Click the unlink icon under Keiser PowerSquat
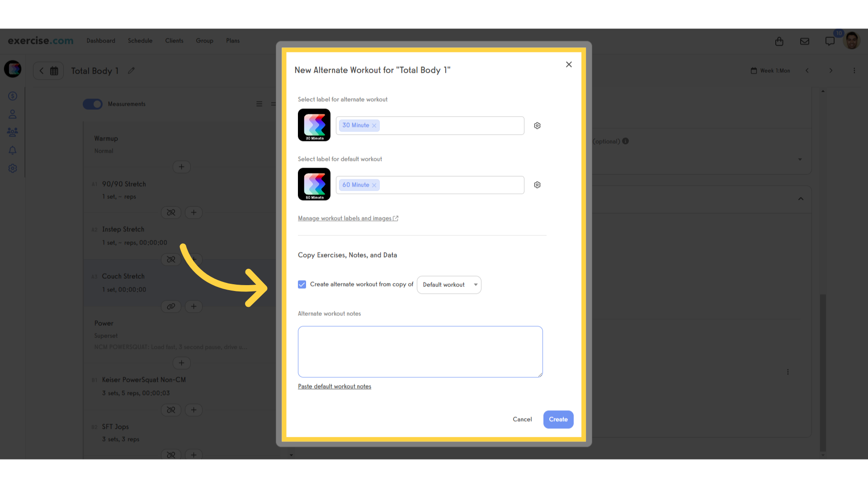This screenshot has width=868, height=488. click(x=171, y=410)
